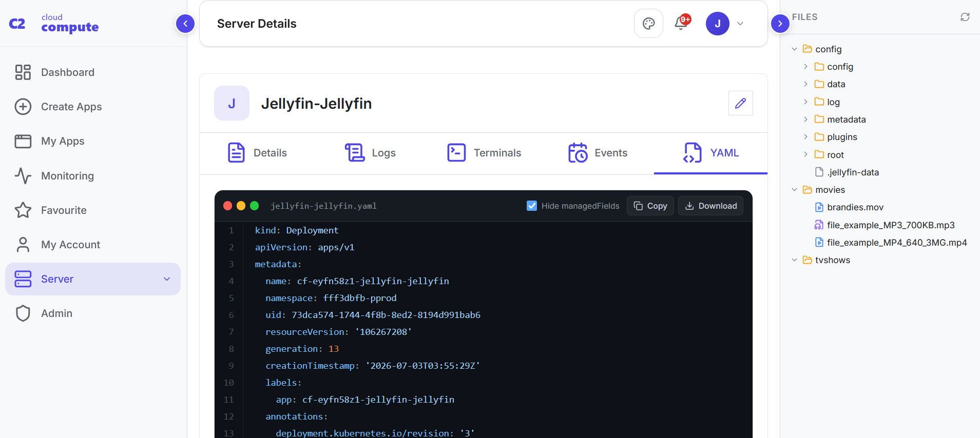Click the J user avatar
980x438 pixels.
(718, 24)
